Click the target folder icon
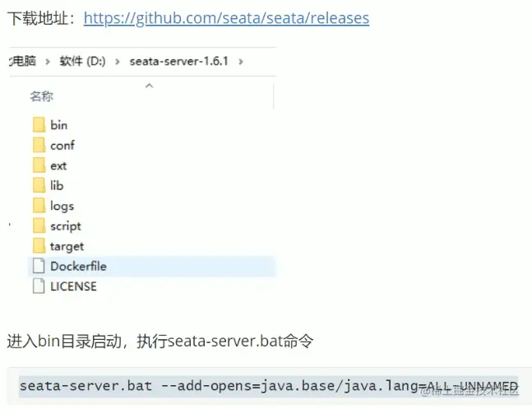This screenshot has width=532, height=409. point(39,245)
